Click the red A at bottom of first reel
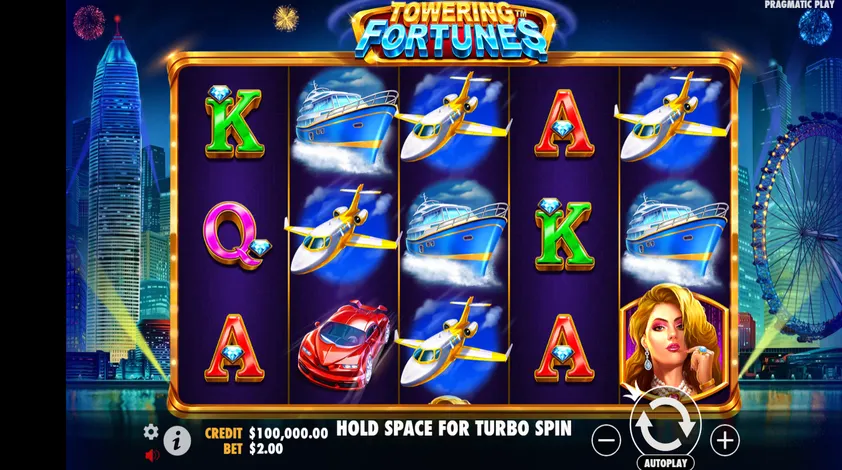Image resolution: width=842 pixels, height=470 pixels. (234, 348)
